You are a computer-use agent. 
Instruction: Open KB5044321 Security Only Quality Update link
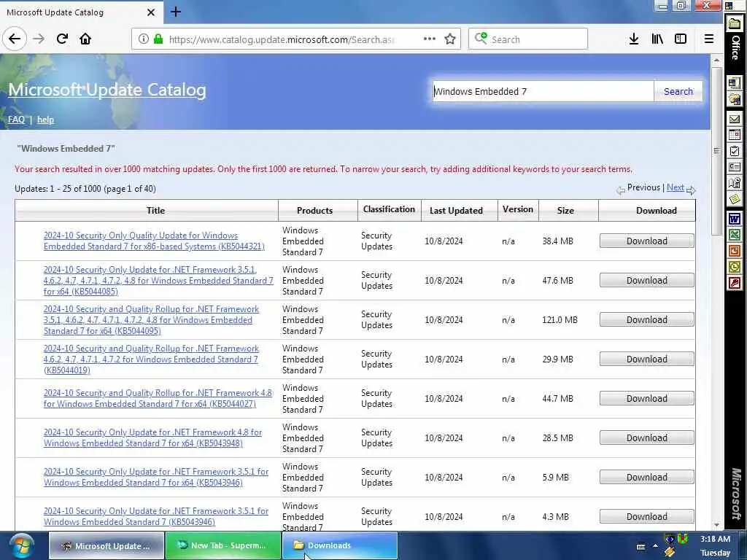coord(154,241)
